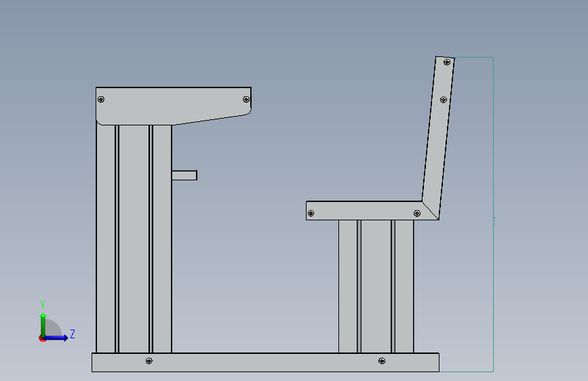
Task: Select the small shelf bracket under the desk
Action: (184, 175)
